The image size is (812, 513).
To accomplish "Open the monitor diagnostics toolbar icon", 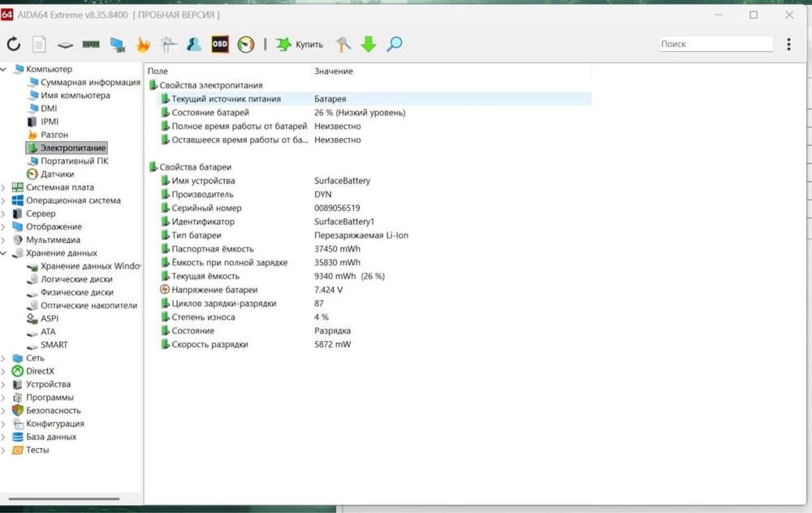I will 118,45.
